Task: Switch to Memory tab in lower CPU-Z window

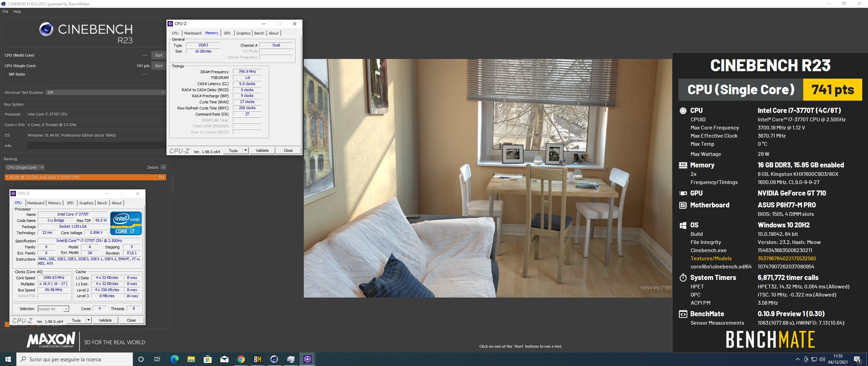Action: [x=55, y=203]
